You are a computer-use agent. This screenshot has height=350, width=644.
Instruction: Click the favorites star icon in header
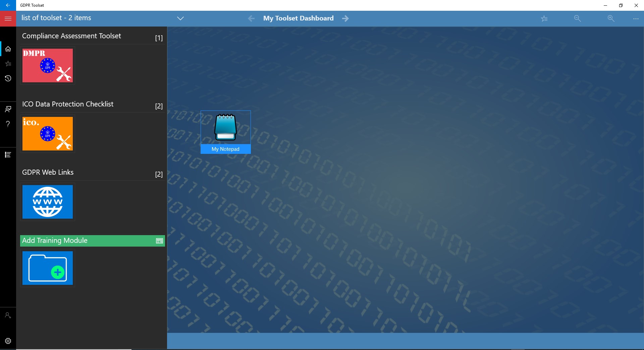[544, 18]
